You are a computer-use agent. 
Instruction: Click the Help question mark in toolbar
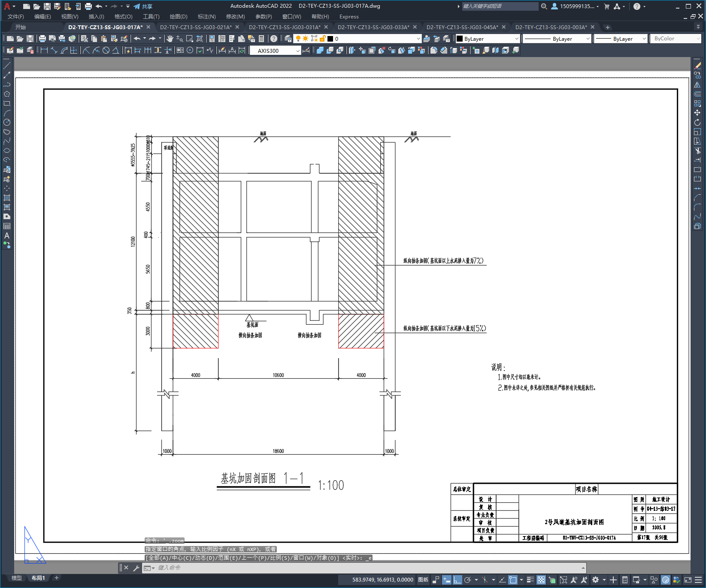tap(273, 39)
